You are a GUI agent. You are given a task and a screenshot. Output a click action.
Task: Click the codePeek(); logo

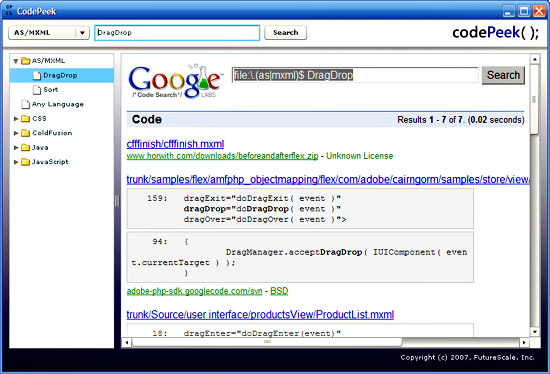(495, 33)
